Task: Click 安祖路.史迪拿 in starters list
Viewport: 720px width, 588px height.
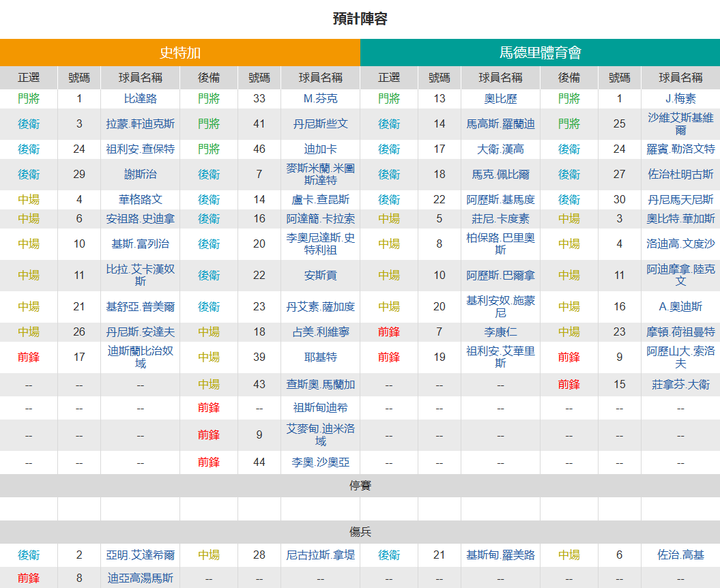Action: (141, 219)
